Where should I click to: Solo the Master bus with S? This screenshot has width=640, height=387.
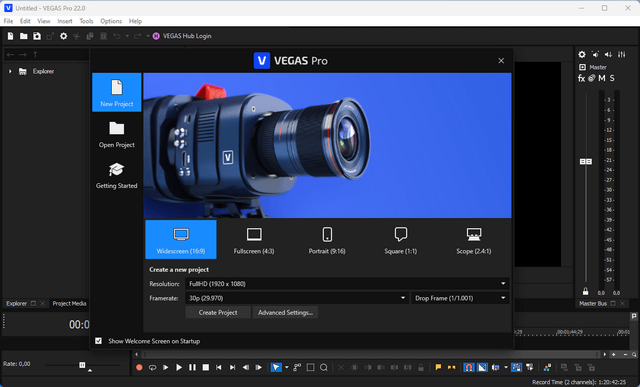click(x=612, y=78)
